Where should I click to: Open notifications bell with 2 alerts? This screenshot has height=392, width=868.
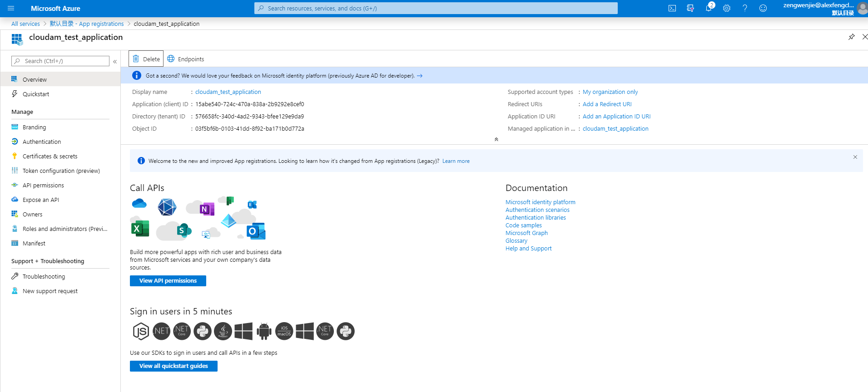click(x=709, y=8)
